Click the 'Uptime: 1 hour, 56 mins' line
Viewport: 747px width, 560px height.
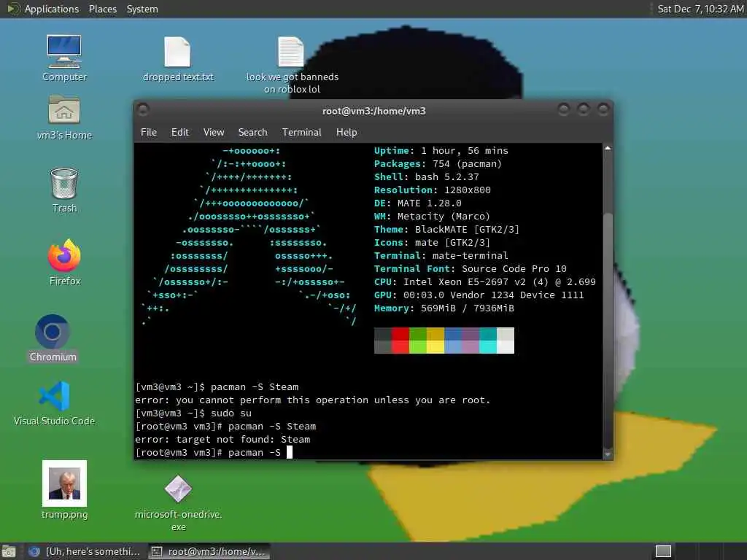coord(441,150)
